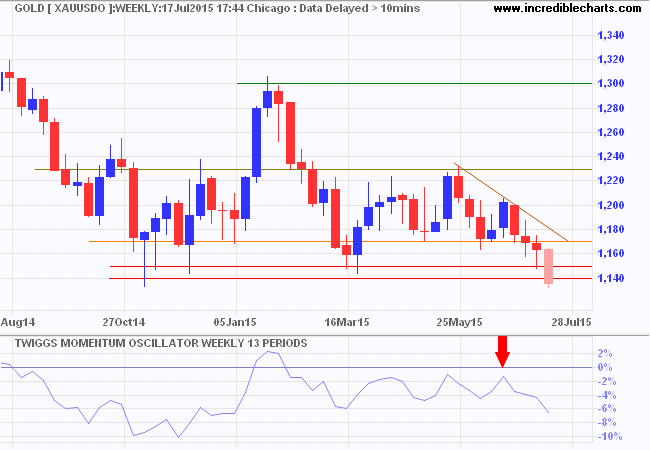Click the 1,220 price axis label

tap(610, 181)
